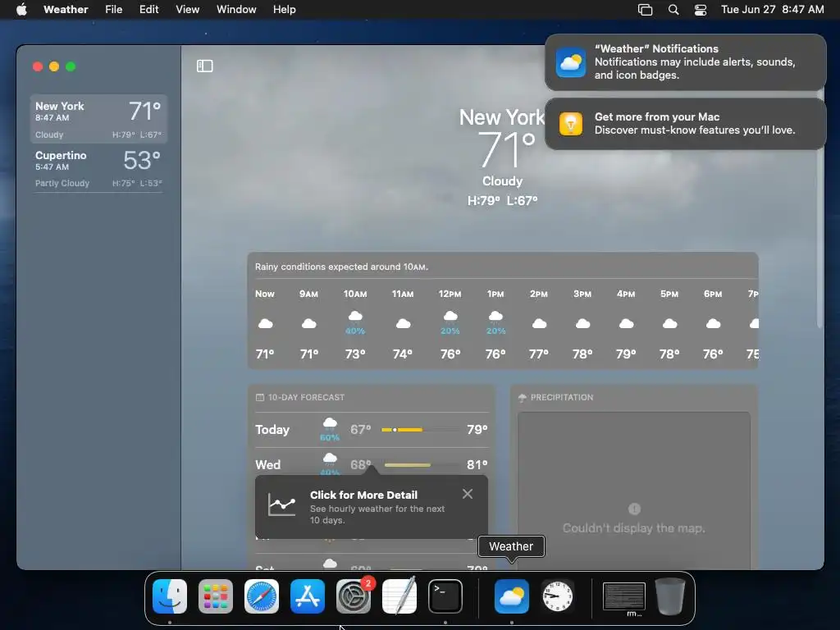Click the 5PM cloud icon

coord(669,323)
